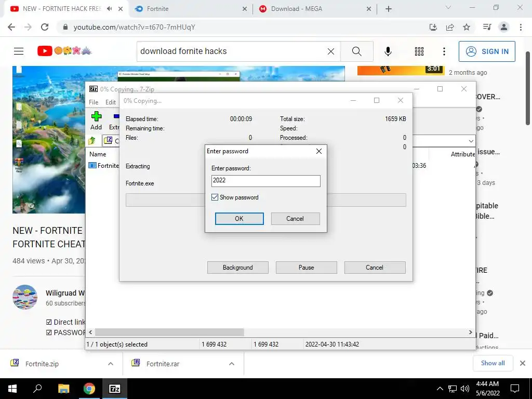Viewport: 532px width, 399px height.
Task: Sign in to YouTube
Action: [487, 51]
